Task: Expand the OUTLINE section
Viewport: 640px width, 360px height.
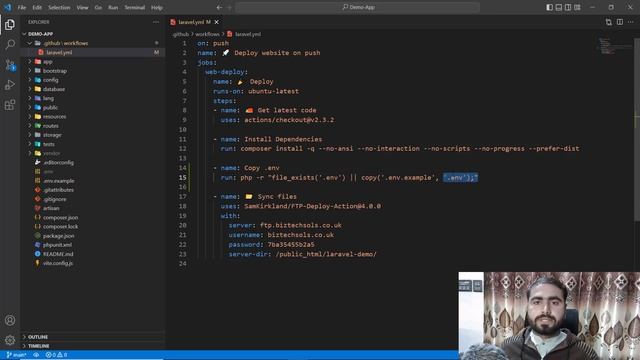Action: (x=92, y=337)
